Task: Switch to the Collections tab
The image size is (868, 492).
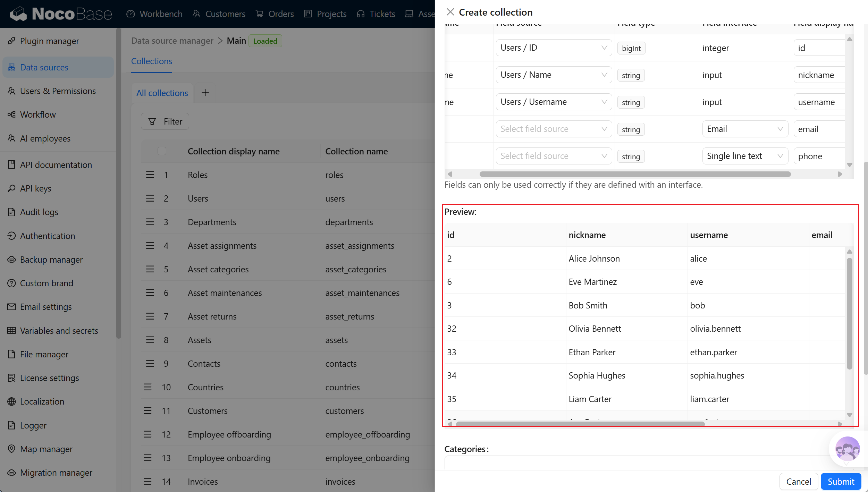Action: point(152,61)
